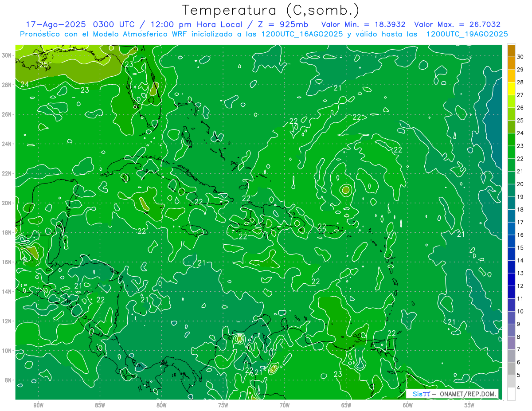This screenshot has width=532, height=411.
Task: Click the legend swatch between 22 and 23
Action: 511,153
